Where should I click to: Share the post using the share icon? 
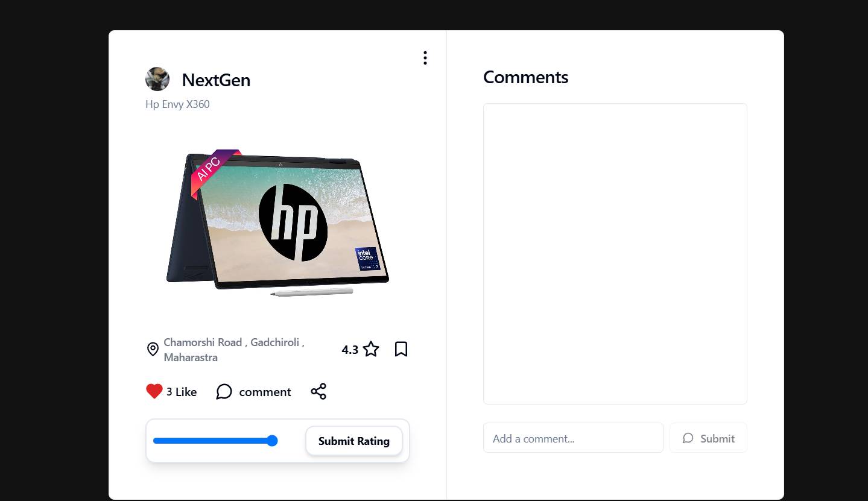pos(318,391)
